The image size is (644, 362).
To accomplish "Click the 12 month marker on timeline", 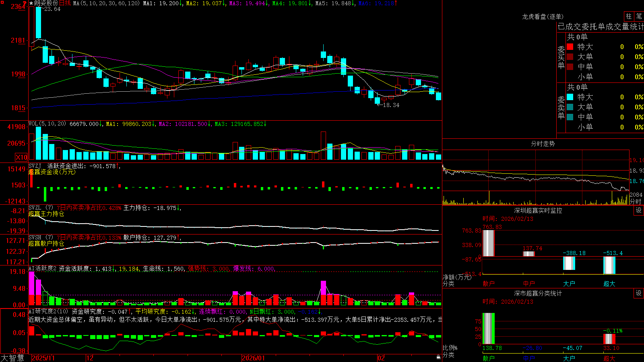I will coord(90,358).
